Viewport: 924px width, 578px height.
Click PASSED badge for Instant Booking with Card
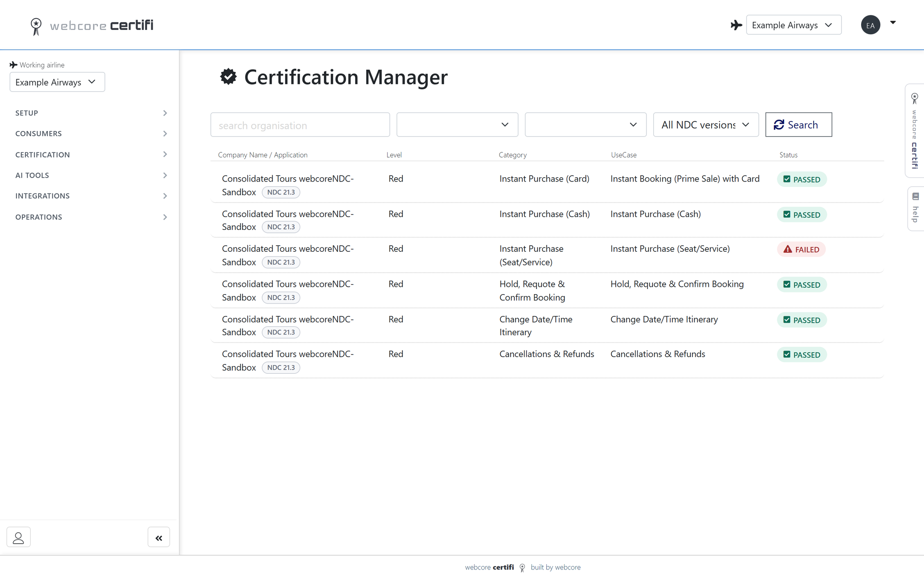coord(802,179)
